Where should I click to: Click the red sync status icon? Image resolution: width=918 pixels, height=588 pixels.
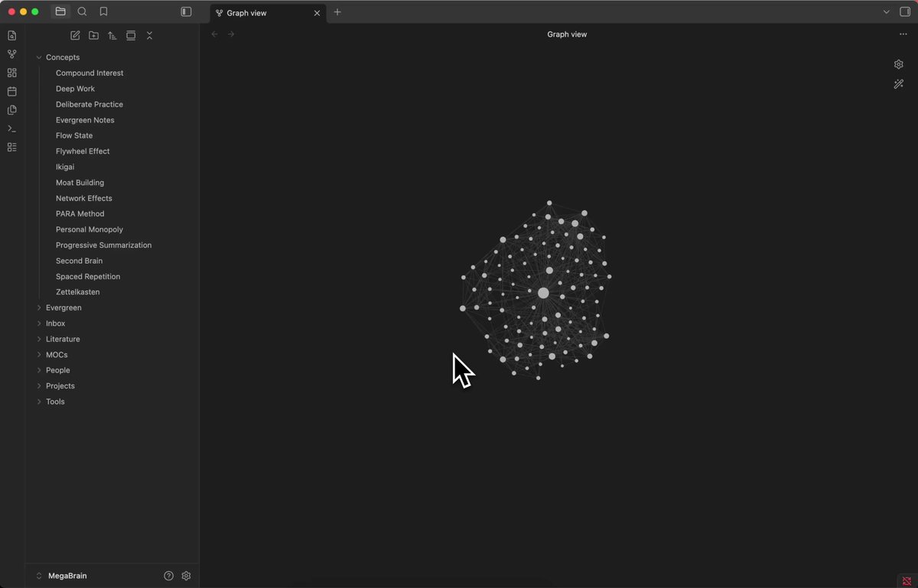pyautogui.click(x=907, y=581)
